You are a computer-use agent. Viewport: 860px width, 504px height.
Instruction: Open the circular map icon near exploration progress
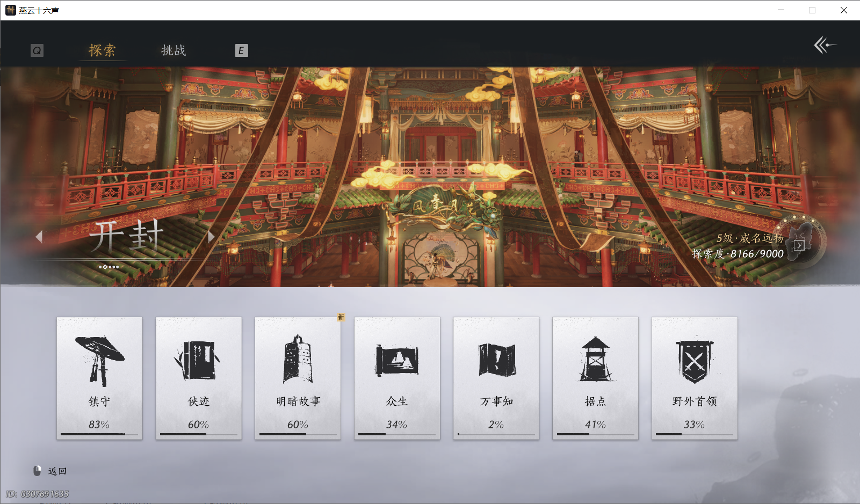coord(800,243)
